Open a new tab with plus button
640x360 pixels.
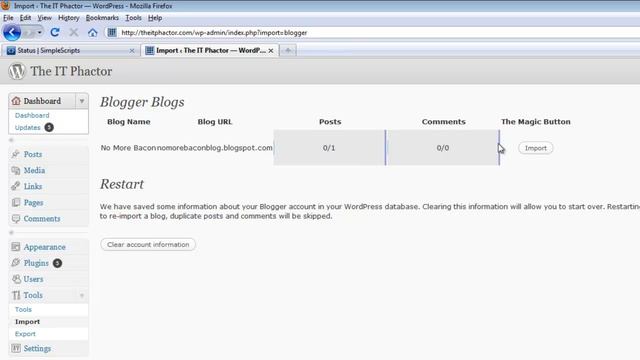tap(288, 50)
